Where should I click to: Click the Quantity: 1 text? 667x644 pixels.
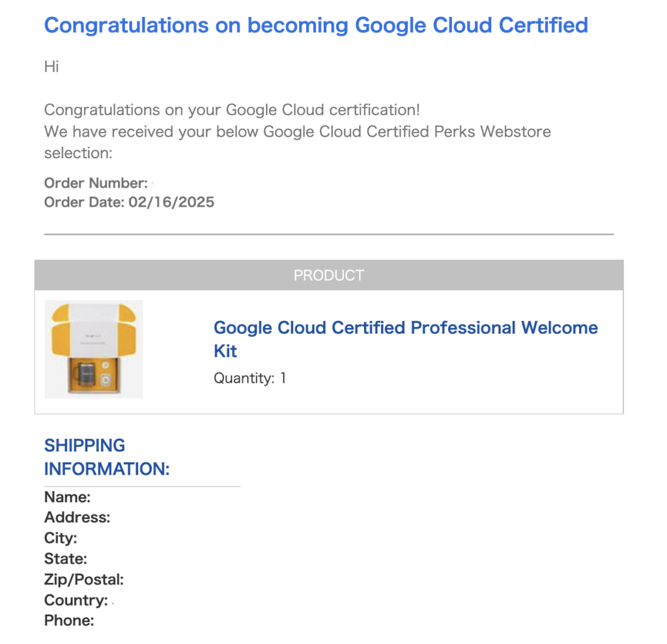pyautogui.click(x=249, y=378)
